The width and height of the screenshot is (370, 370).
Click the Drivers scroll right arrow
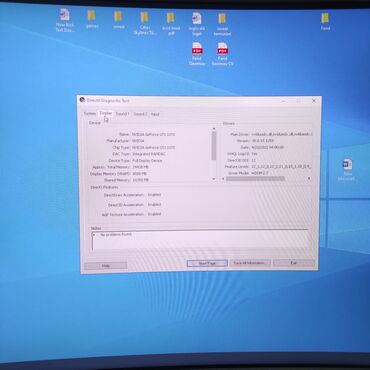coord(309,179)
